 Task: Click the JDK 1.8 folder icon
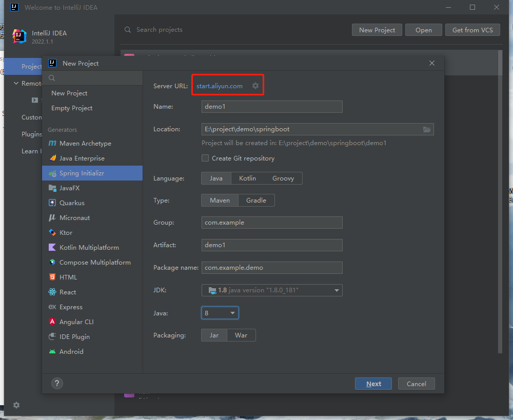click(x=212, y=290)
